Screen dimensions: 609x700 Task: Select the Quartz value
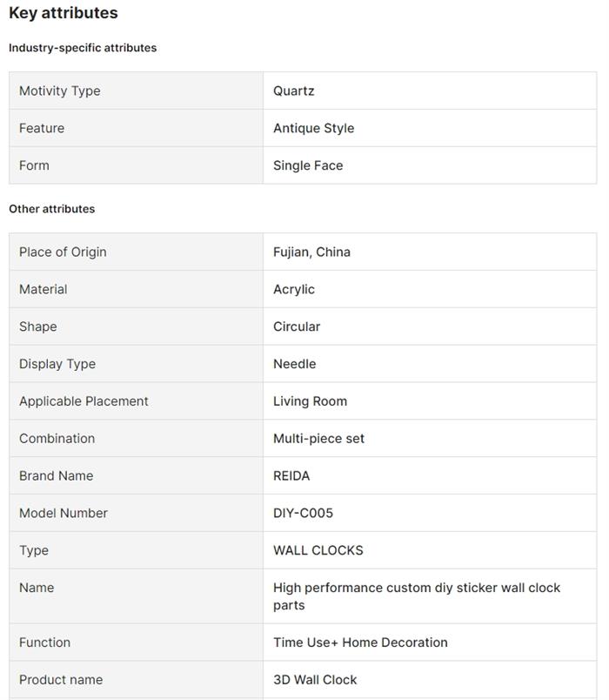coord(294,91)
